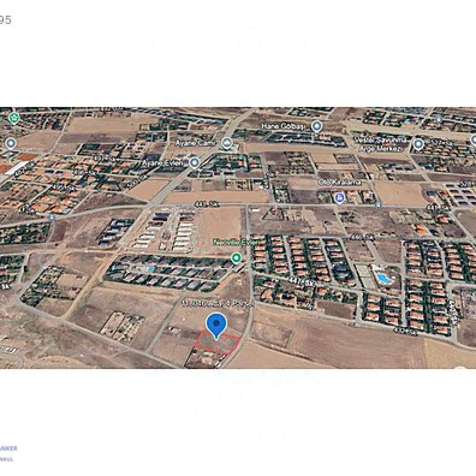Image resolution: width=476 pixels, height=476 pixels.
Task: Click the green marker at top-left corner
Action: pyautogui.click(x=13, y=118)
